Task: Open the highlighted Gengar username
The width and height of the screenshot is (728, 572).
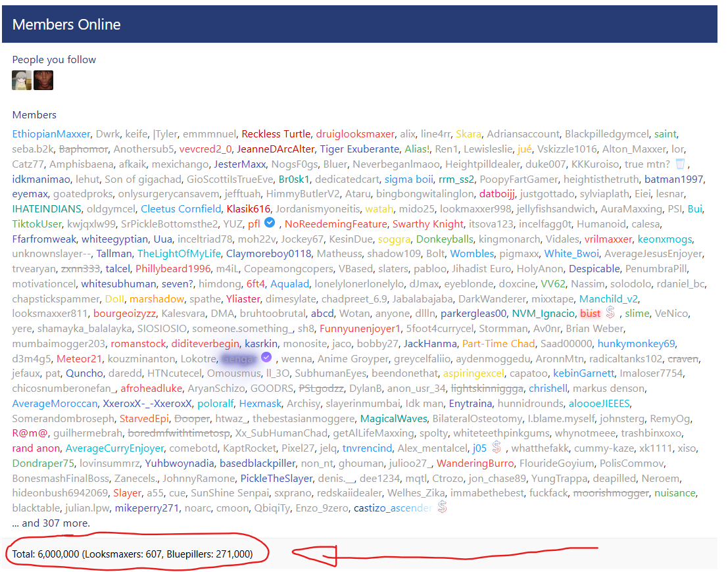Action: [238, 358]
